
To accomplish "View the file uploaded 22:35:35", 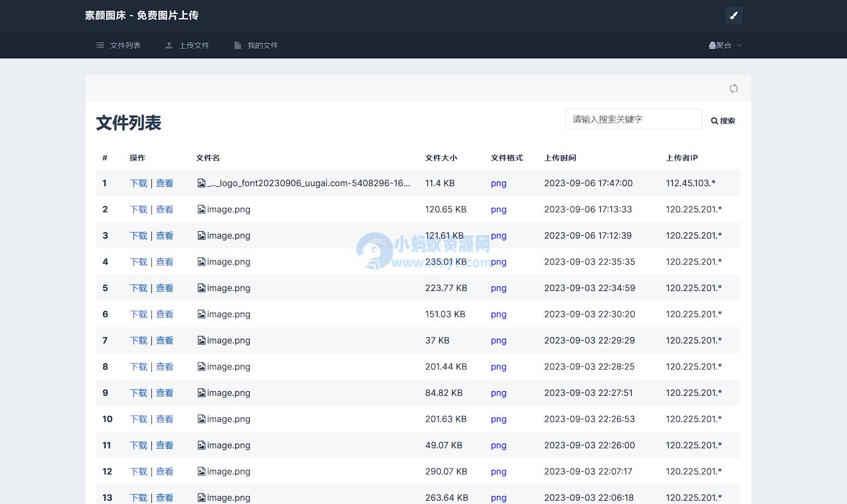I will pos(164,262).
